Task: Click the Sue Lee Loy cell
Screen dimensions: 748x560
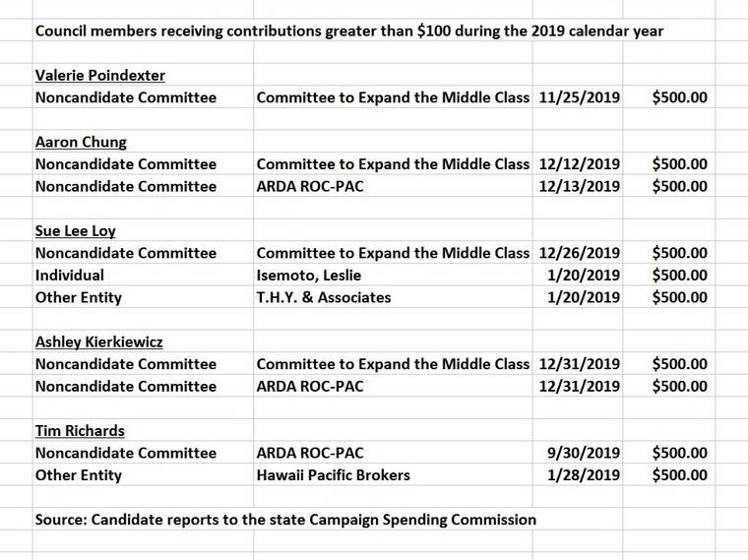Action: pos(74,230)
